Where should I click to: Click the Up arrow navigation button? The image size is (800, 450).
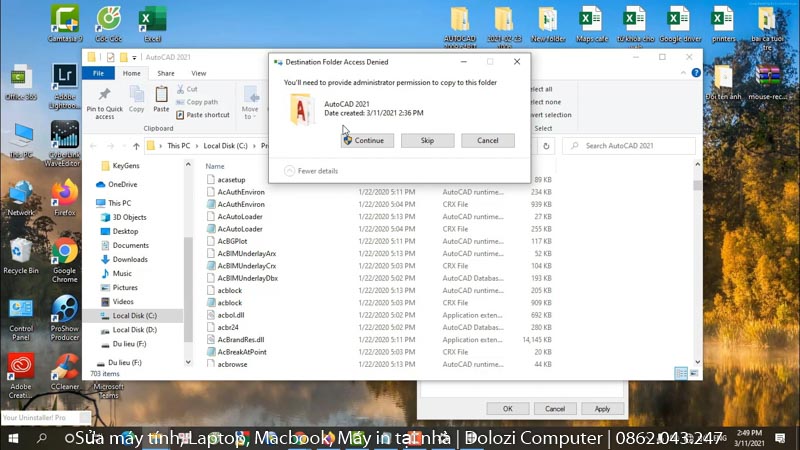[134, 146]
